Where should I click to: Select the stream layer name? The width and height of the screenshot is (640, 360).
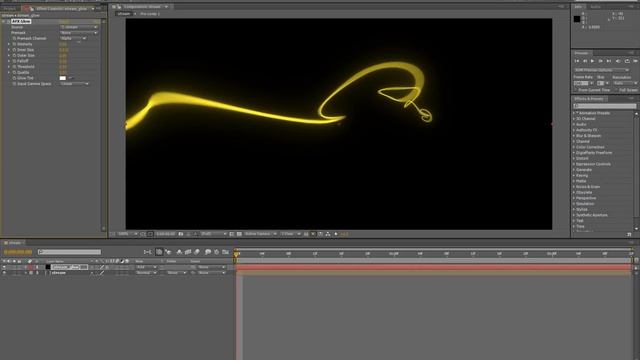pos(59,273)
